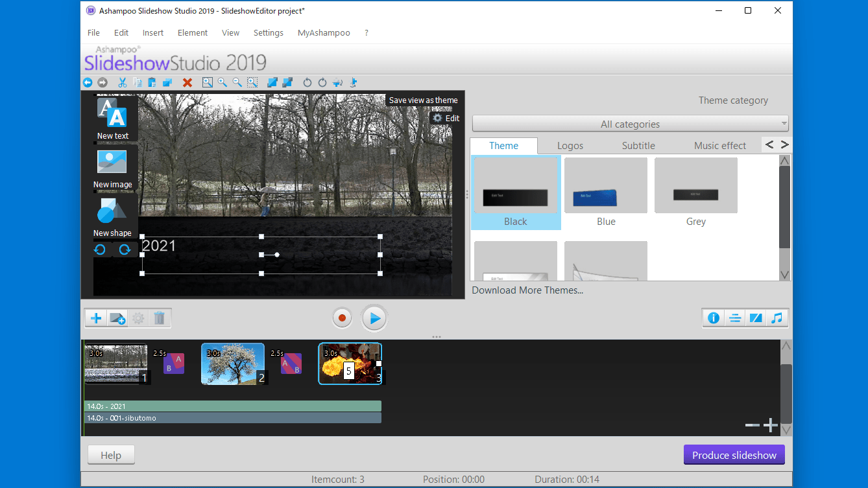
Task: Open the All categories dropdown
Action: pyautogui.click(x=630, y=124)
